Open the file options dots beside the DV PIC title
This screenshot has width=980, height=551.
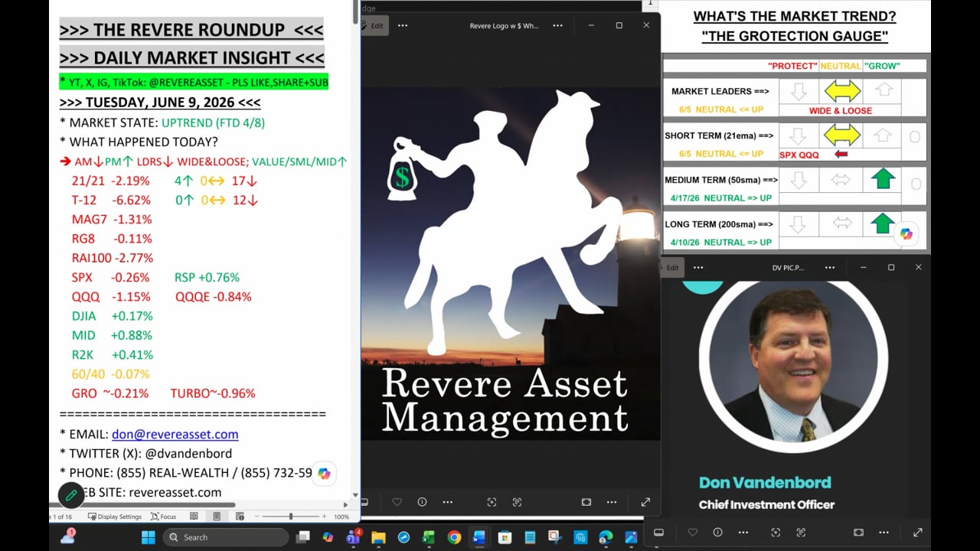[830, 268]
